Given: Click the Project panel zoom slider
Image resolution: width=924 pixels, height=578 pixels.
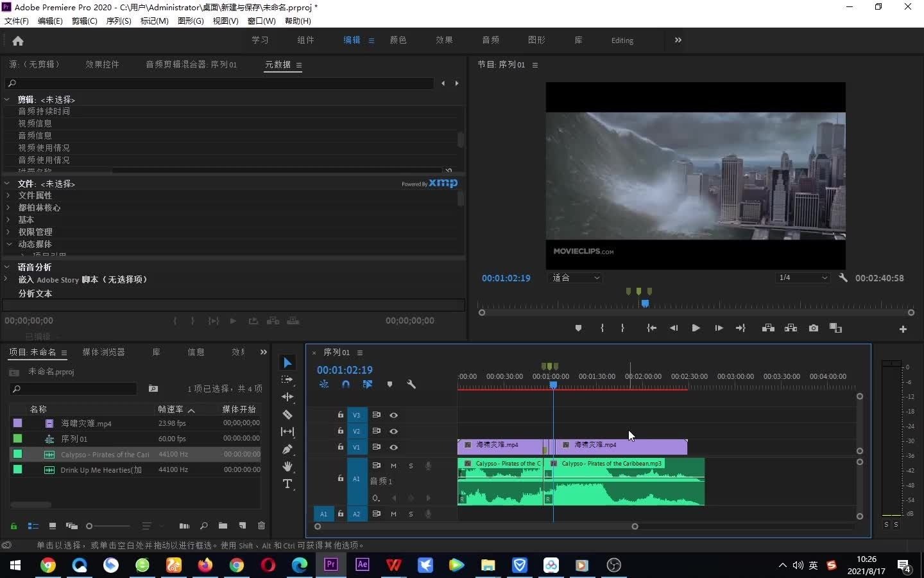Looking at the screenshot, I should pos(89,526).
